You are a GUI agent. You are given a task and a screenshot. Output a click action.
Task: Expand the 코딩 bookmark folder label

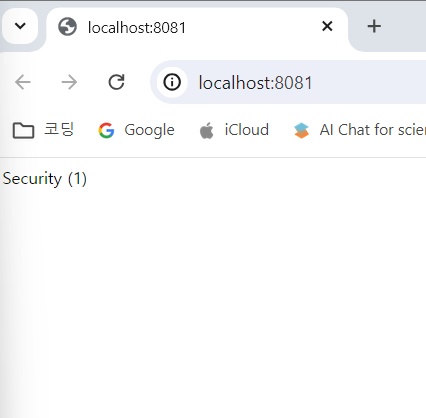tap(59, 130)
